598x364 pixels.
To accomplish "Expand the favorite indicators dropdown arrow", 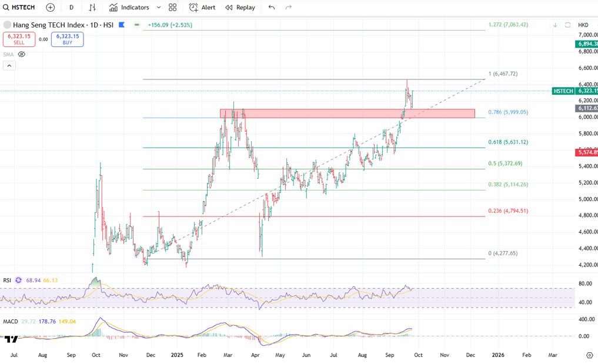I will tap(159, 7).
